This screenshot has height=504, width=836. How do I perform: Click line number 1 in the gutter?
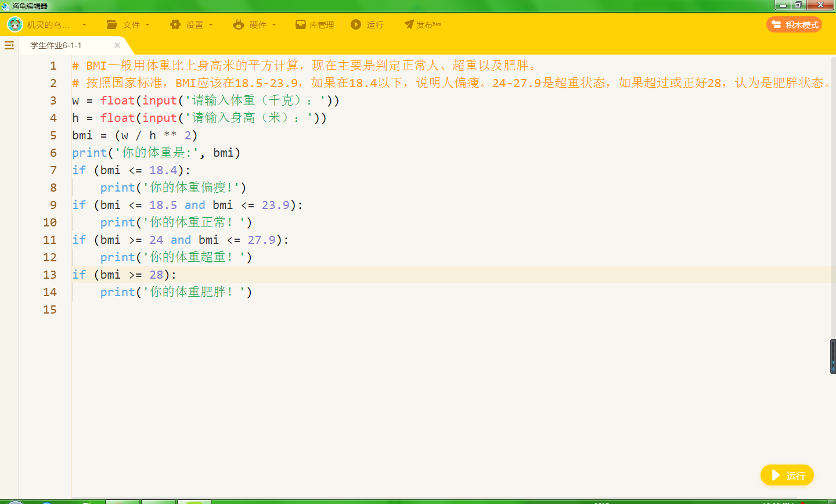tap(53, 66)
